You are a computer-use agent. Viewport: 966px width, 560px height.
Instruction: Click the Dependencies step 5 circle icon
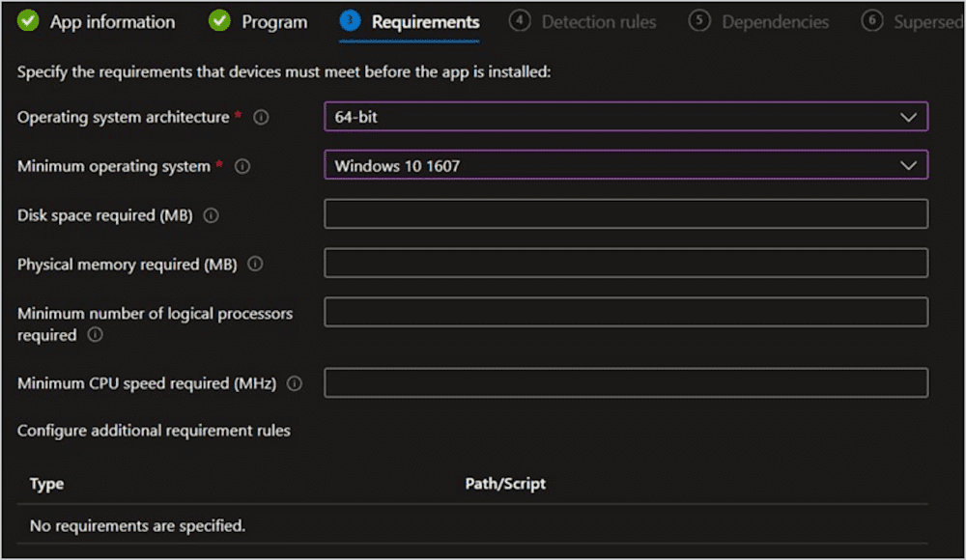698,20
